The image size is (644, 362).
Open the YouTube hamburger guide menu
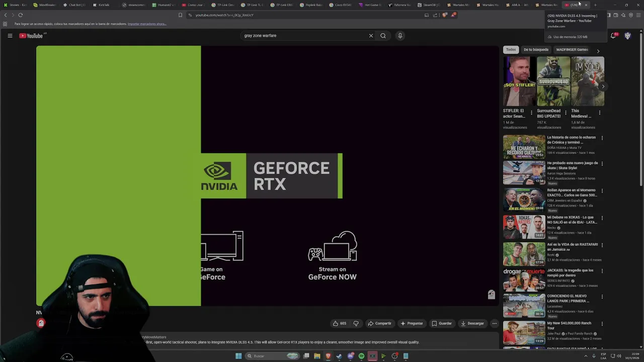(10, 36)
